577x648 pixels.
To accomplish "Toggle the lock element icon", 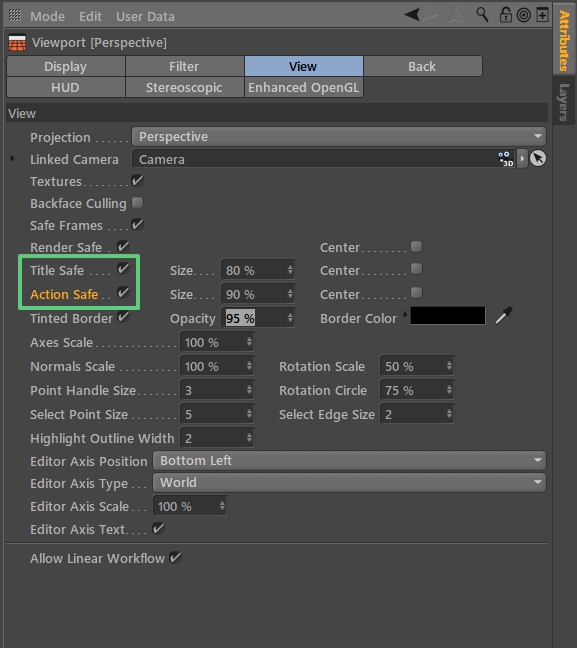I will pos(505,15).
